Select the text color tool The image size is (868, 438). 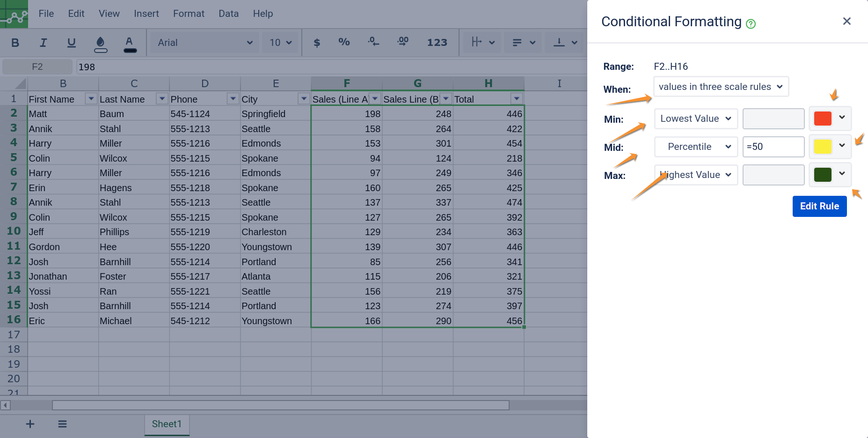click(x=130, y=43)
